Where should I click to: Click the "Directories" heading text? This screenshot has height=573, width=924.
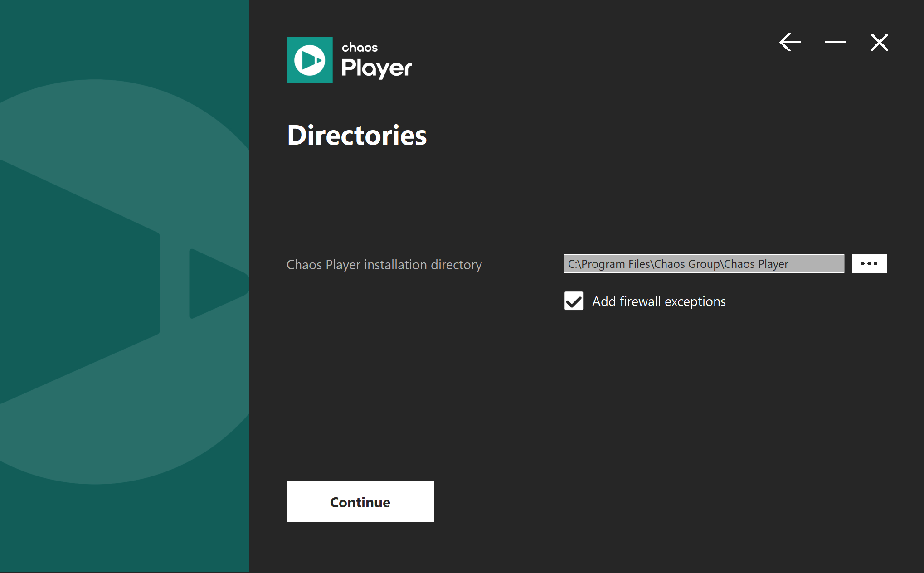tap(357, 135)
